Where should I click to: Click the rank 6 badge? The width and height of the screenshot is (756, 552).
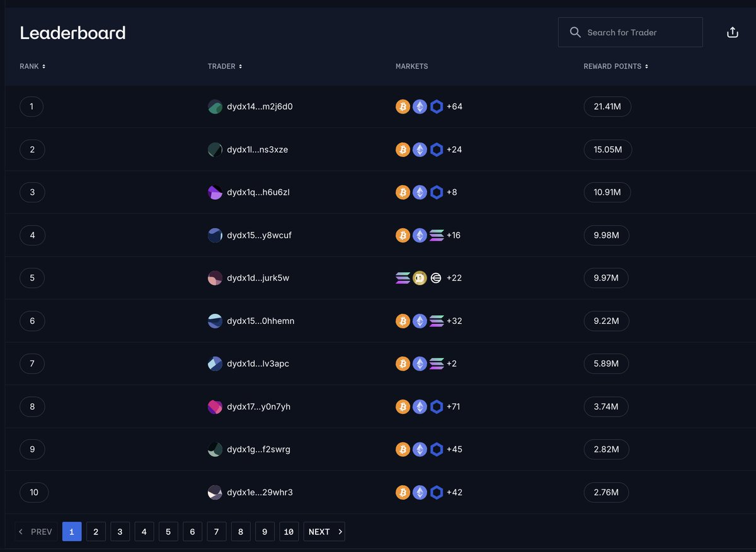click(x=32, y=321)
